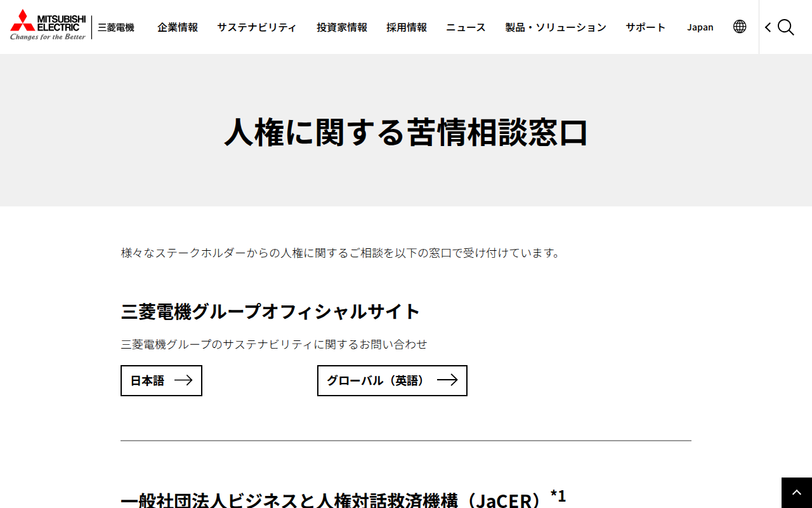
Task: Open the 製品・ソリューション menu
Action: (x=556, y=27)
